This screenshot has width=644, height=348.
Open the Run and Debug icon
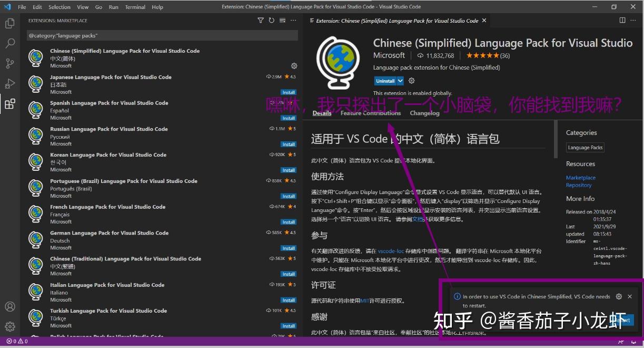click(9, 83)
